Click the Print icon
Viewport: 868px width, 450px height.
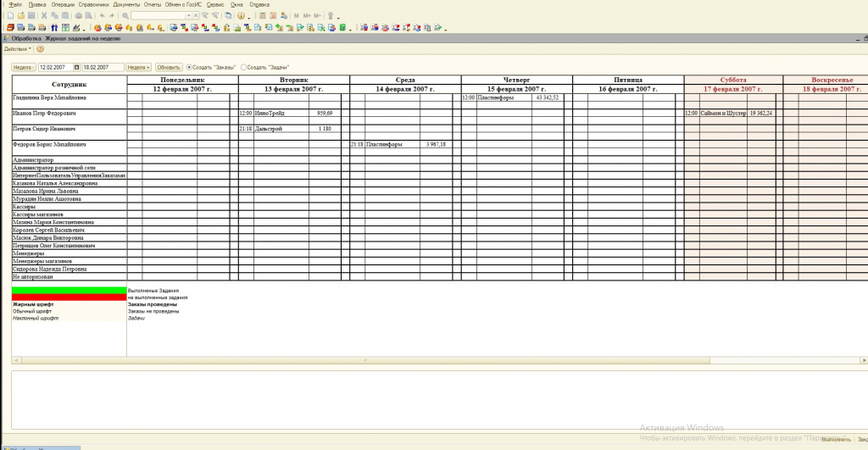click(79, 15)
